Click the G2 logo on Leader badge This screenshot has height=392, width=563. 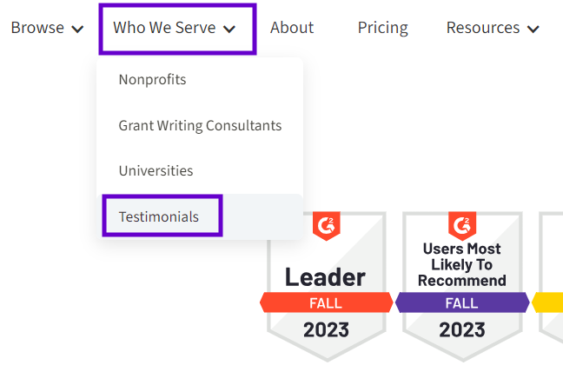click(x=327, y=226)
